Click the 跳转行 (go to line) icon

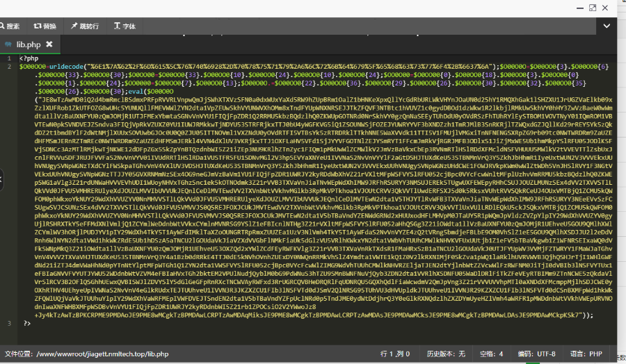[85, 26]
